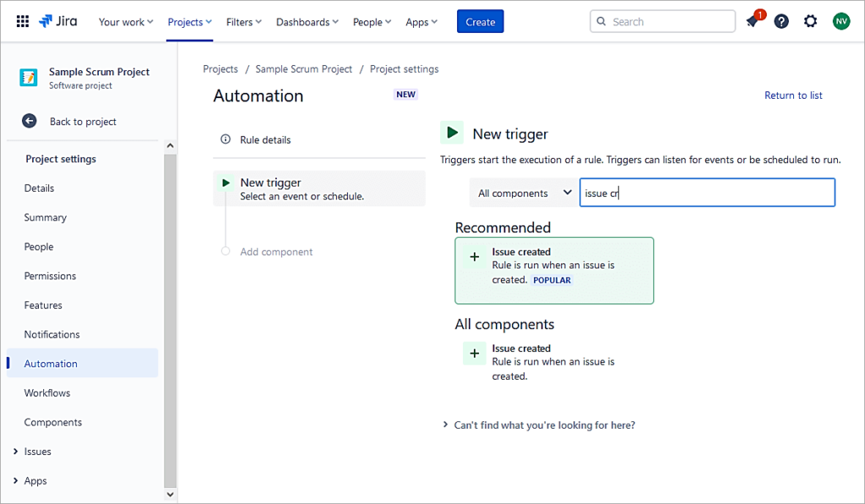Click the Can't find what you're looking for link
The height and width of the screenshot is (504, 865).
point(543,425)
